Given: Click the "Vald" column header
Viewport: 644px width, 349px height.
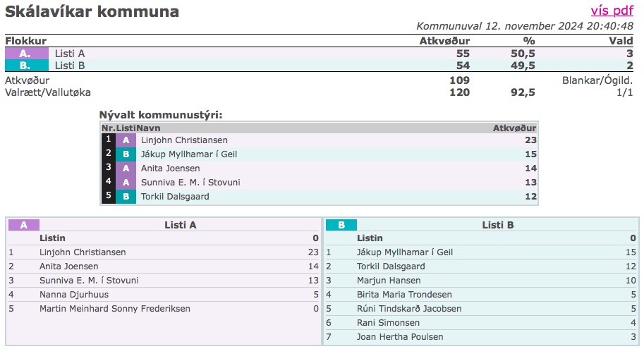Looking at the screenshot, I should [x=621, y=41].
